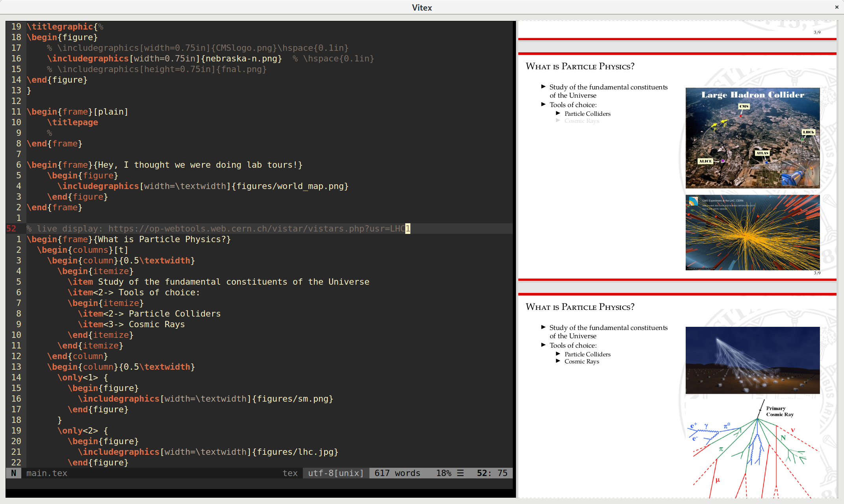Click the 3/9 page number of middle slide
Image resolution: width=844 pixels, height=504 pixels.
(817, 273)
